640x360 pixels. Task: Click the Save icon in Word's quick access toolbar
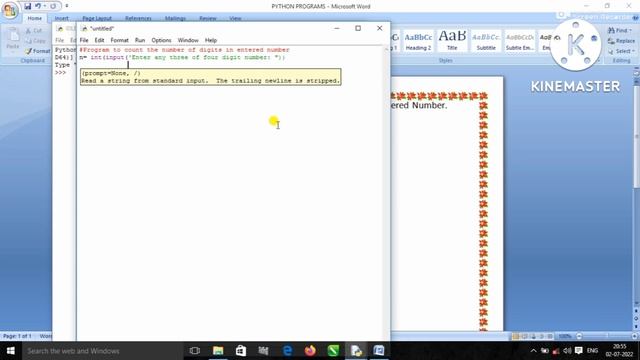click(x=27, y=6)
